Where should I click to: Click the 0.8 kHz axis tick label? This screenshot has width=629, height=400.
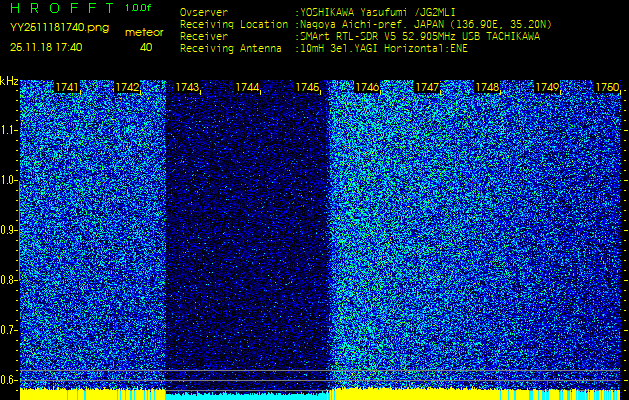pyautogui.click(x=9, y=280)
